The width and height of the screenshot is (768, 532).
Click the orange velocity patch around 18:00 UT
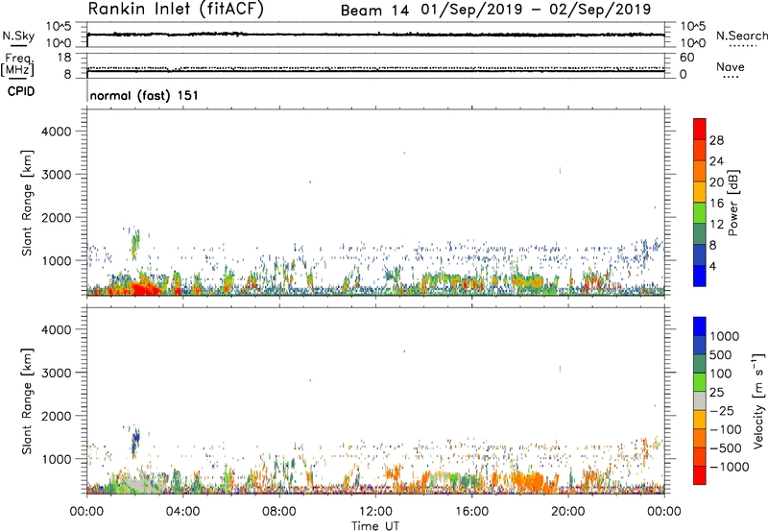point(529,482)
